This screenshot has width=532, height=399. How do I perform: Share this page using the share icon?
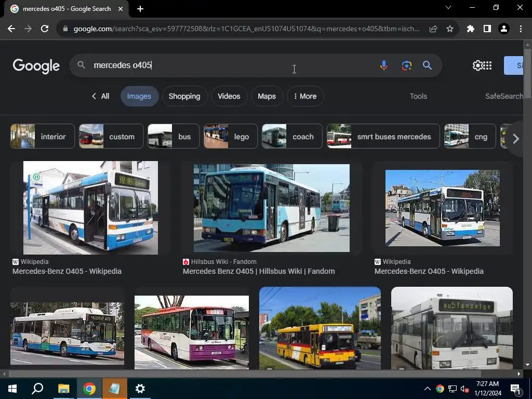433,29
